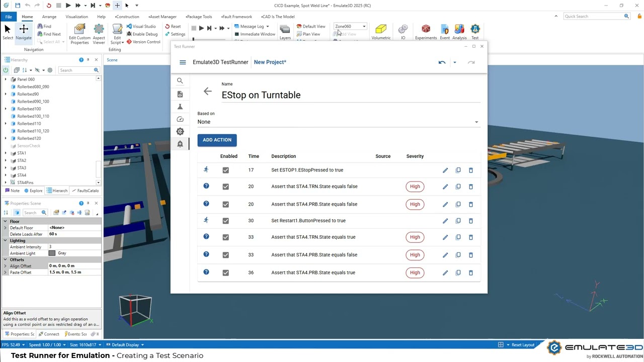The image size is (644, 362).
Task: Collapse the Lighting property group
Action: pos(6,241)
